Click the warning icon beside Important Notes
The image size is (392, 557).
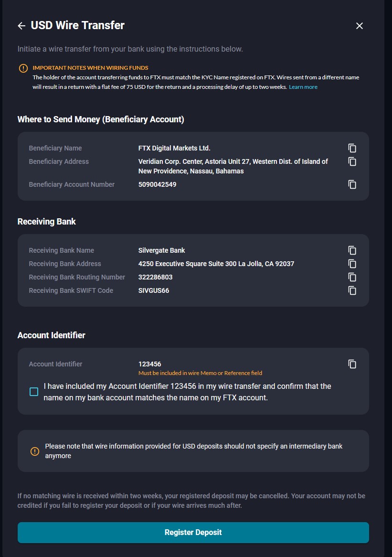coord(23,68)
